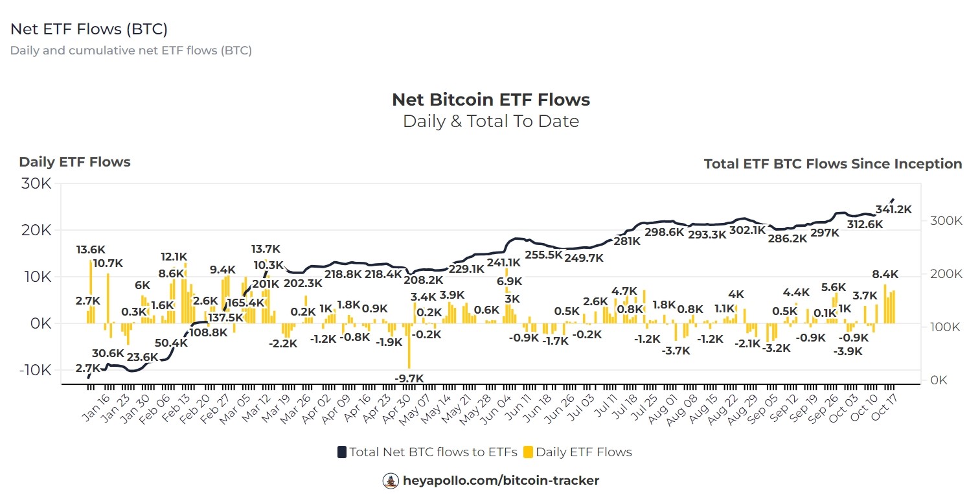Click the yellow legend color swatch
This screenshot has height=499, width=980.
click(528, 452)
